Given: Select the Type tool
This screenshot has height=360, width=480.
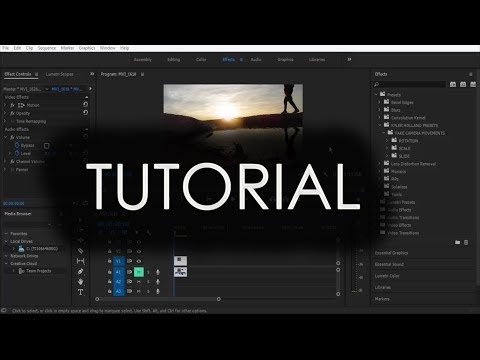Looking at the screenshot, I should pyautogui.click(x=80, y=292).
